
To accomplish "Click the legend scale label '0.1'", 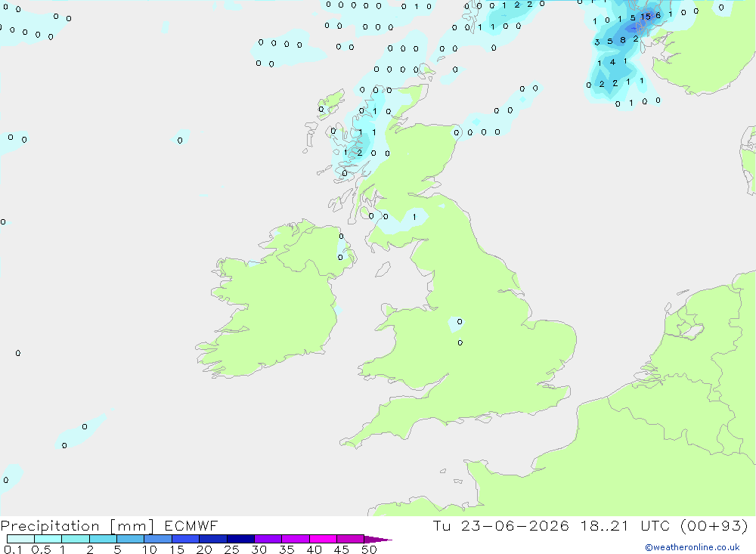I will (13, 549).
